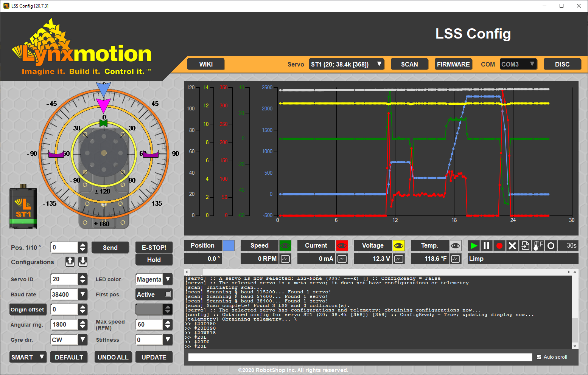Open Temp graph settings icon next to 118.6 °F
The height and width of the screenshot is (375, 588).
pyautogui.click(x=456, y=259)
